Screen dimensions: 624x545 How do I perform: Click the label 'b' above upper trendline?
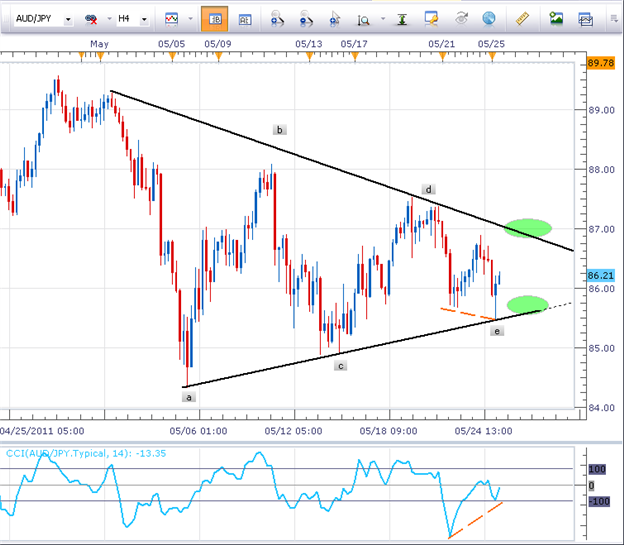280,130
